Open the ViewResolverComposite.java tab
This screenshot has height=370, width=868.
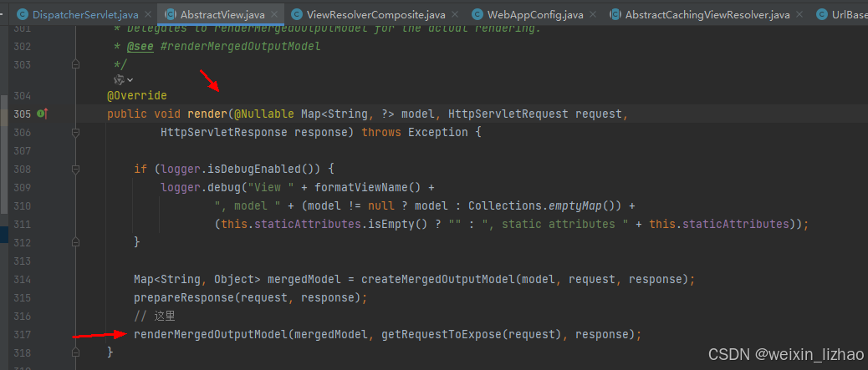tap(376, 14)
